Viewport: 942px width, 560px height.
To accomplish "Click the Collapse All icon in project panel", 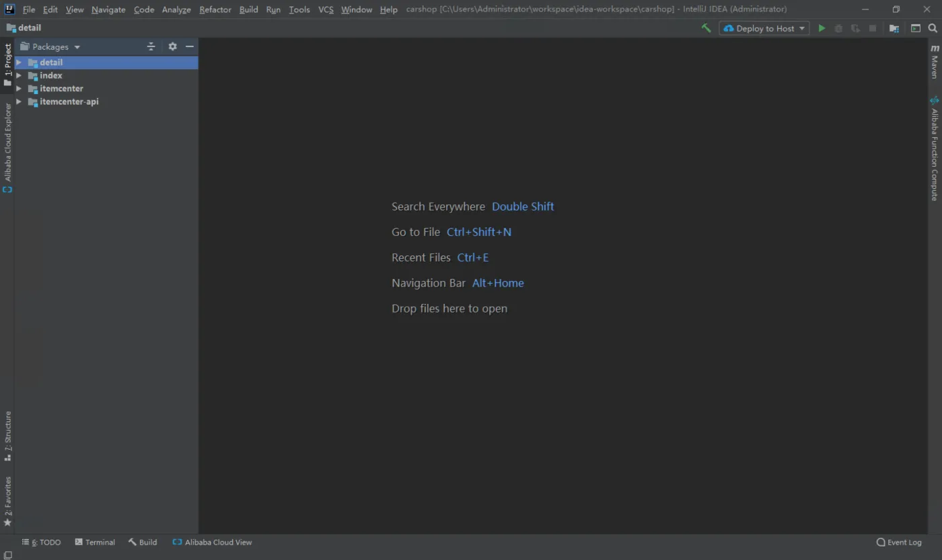I will 151,46.
